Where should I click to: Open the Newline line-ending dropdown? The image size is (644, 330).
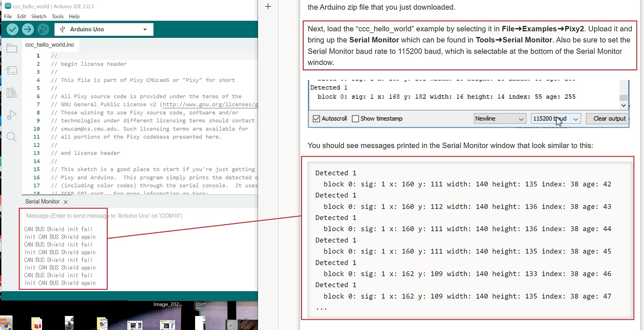tap(499, 118)
